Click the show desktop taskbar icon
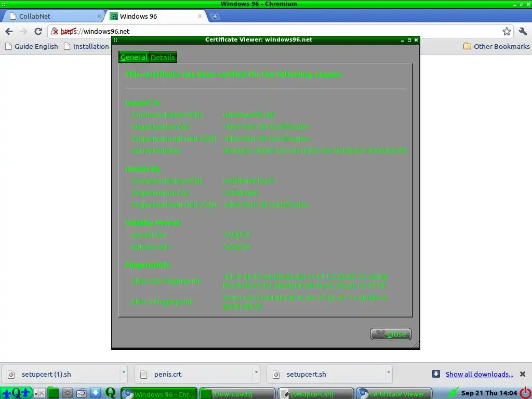532x399 pixels. point(39,393)
